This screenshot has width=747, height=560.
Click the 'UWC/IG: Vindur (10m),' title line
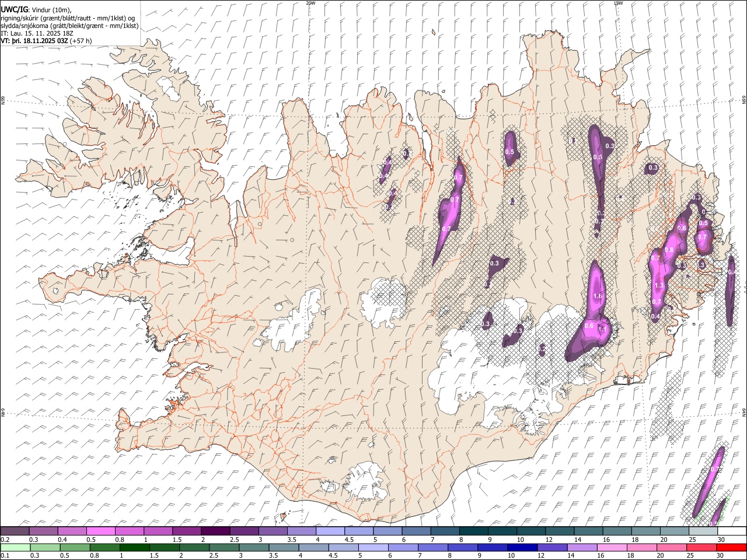pos(36,9)
